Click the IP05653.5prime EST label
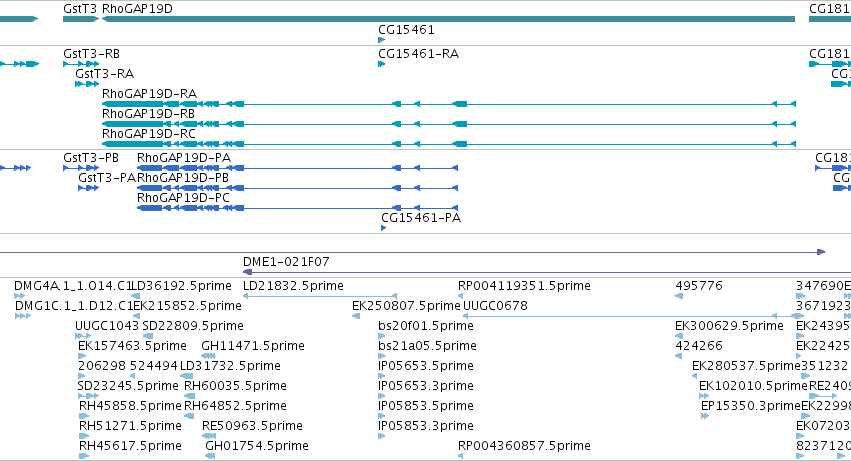This screenshot has height=461, width=851. [426, 367]
